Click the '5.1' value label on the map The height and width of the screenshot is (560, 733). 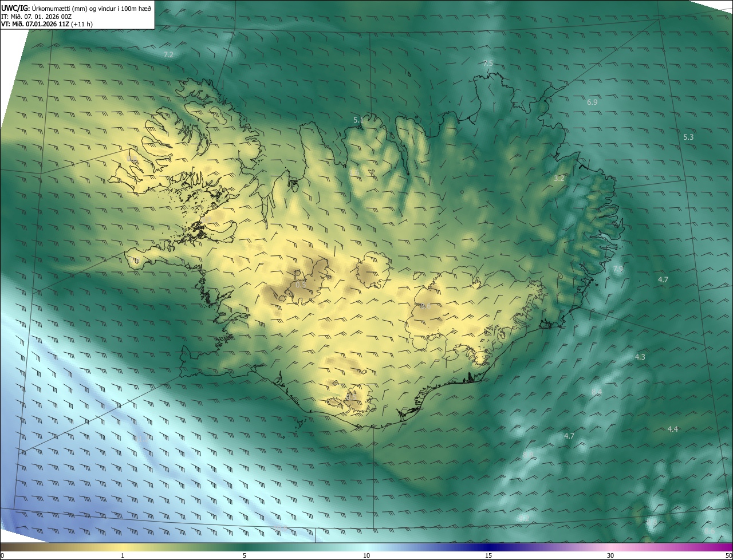click(x=358, y=120)
